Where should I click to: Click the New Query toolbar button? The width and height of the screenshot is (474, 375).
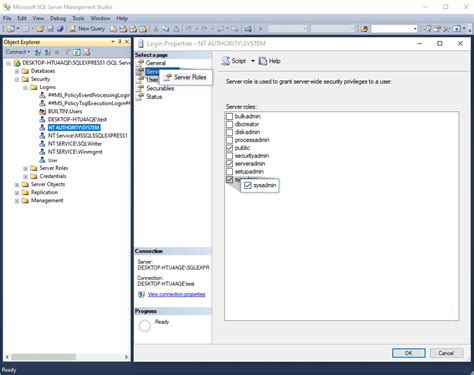[87, 29]
